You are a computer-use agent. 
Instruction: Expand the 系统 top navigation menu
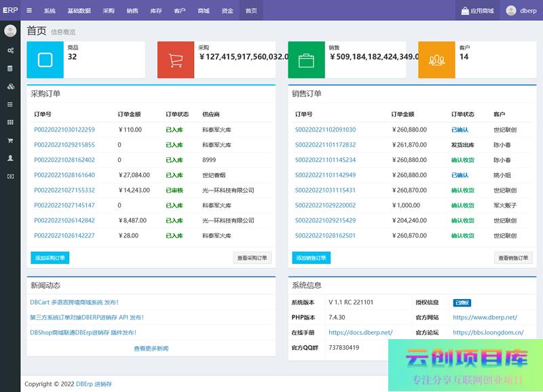coord(50,11)
